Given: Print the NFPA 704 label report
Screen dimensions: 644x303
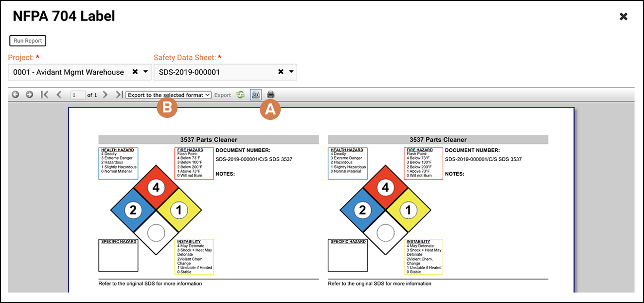Looking at the screenshot, I should (x=271, y=95).
